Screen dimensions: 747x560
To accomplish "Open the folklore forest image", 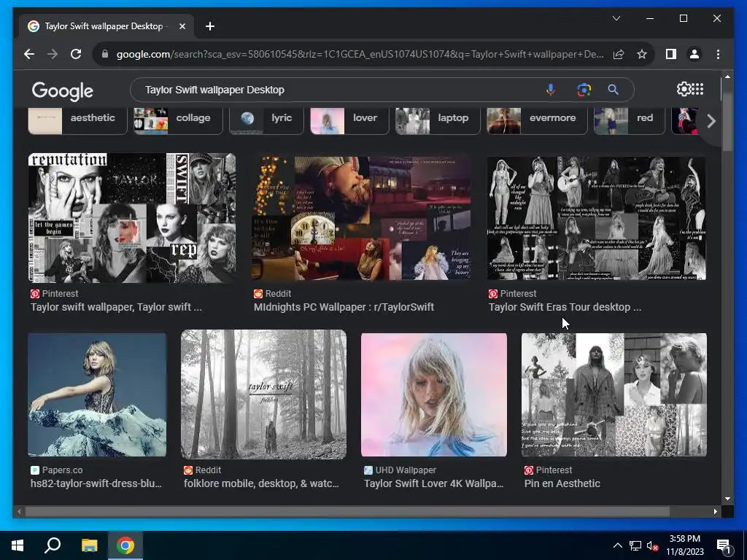I will pos(263,394).
